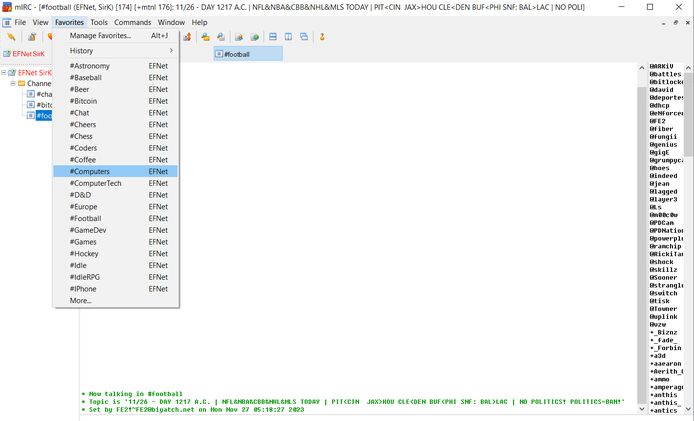
Task: Select highlighted #foo channel in treebar
Action: (44, 116)
